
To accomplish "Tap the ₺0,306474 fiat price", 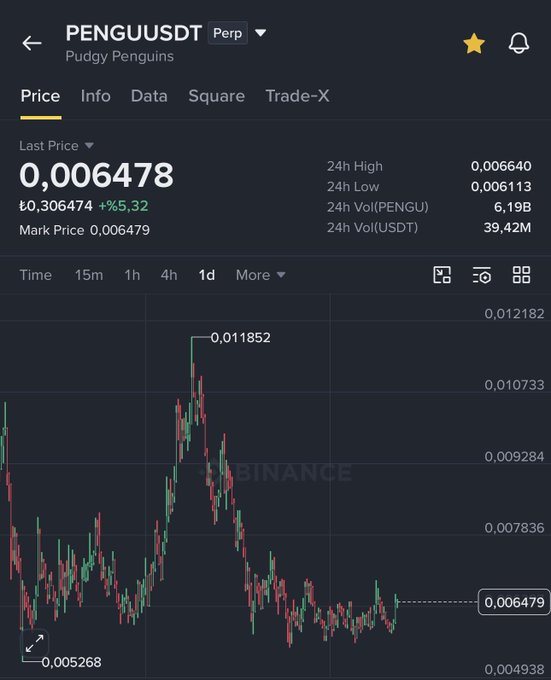I will click(55, 206).
